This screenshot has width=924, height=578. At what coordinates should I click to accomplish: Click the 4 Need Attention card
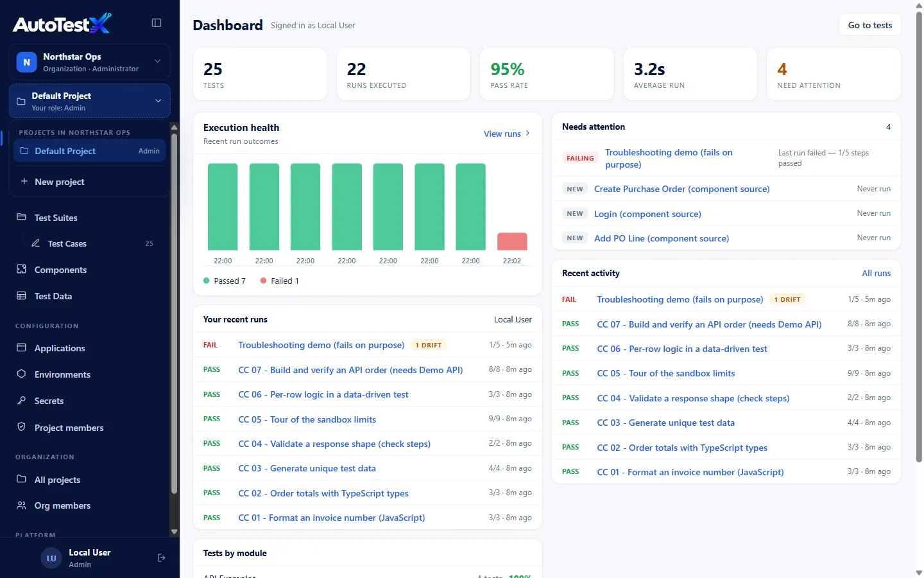click(834, 74)
